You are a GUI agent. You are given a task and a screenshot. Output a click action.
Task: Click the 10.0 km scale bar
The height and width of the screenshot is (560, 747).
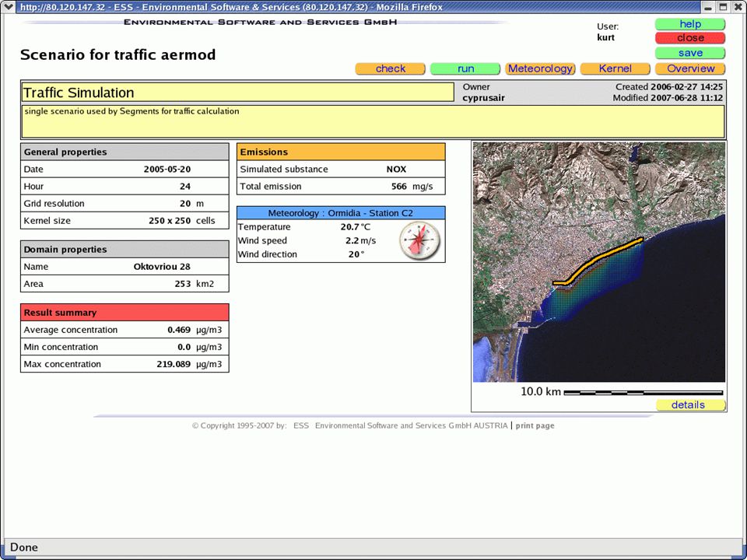[644, 392]
